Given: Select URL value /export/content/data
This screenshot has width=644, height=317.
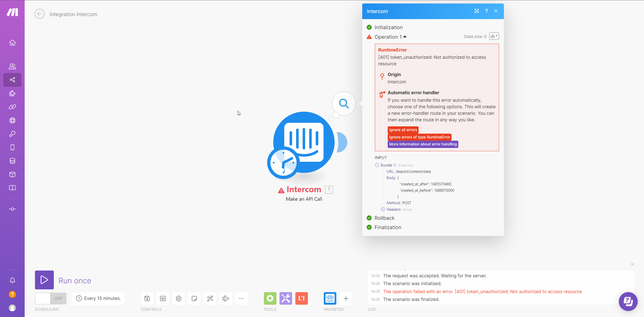Looking at the screenshot, I should click(x=413, y=172).
